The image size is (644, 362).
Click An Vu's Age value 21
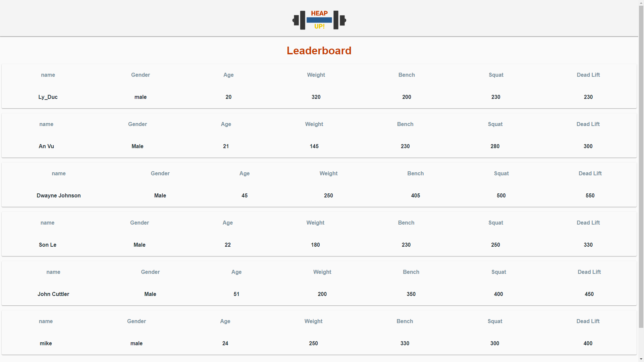click(226, 146)
